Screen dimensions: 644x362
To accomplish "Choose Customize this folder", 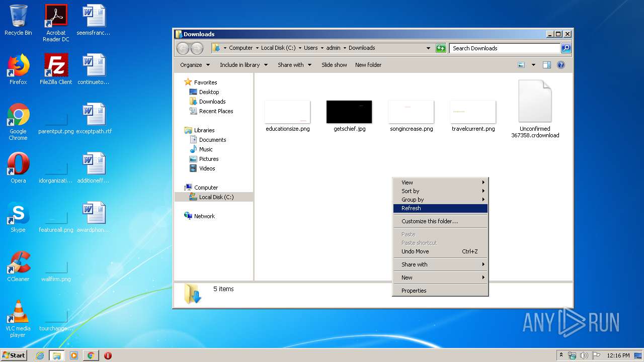I will 440,221.
